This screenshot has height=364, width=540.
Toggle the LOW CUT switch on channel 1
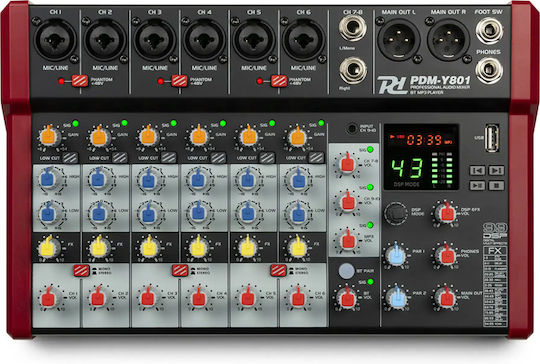pos(70,158)
